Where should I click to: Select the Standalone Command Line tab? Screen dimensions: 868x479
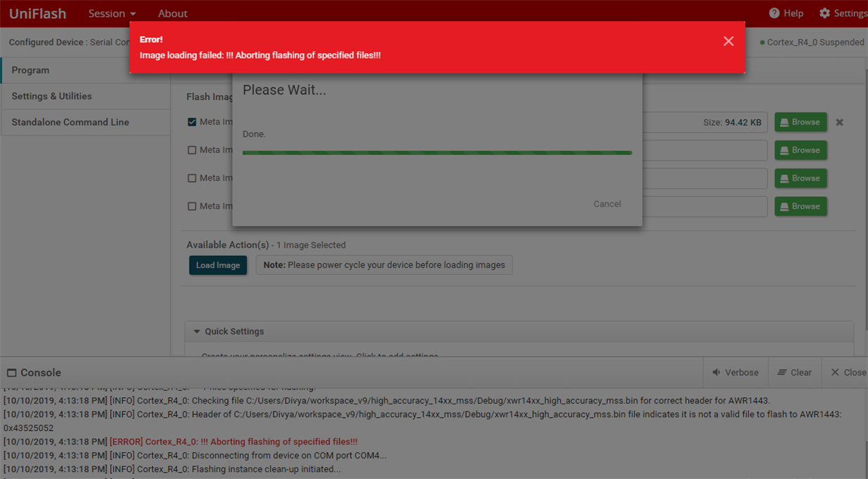tap(85, 122)
